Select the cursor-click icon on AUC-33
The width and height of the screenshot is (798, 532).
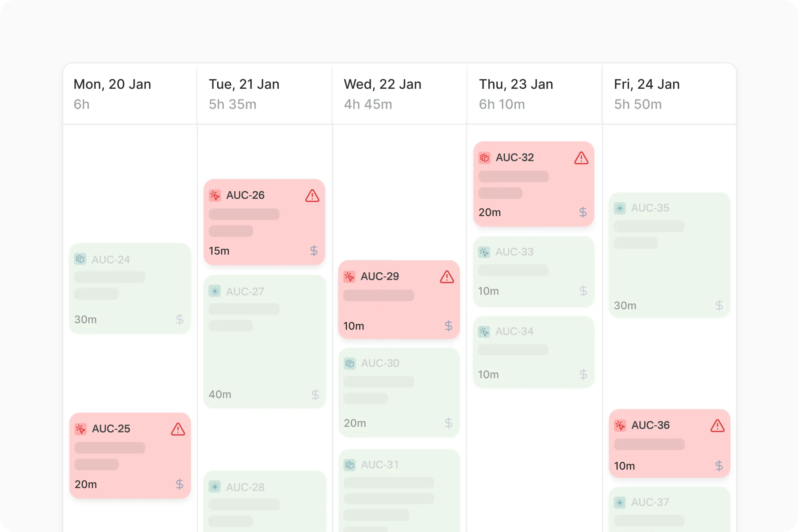tap(484, 252)
